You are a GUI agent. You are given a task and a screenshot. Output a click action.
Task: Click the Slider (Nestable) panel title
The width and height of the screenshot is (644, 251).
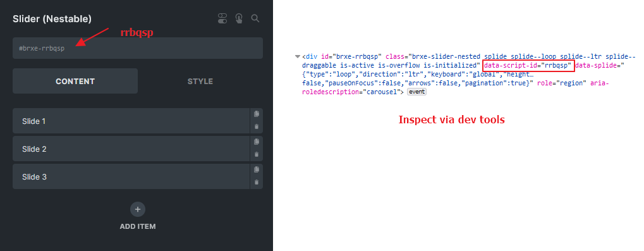click(52, 18)
